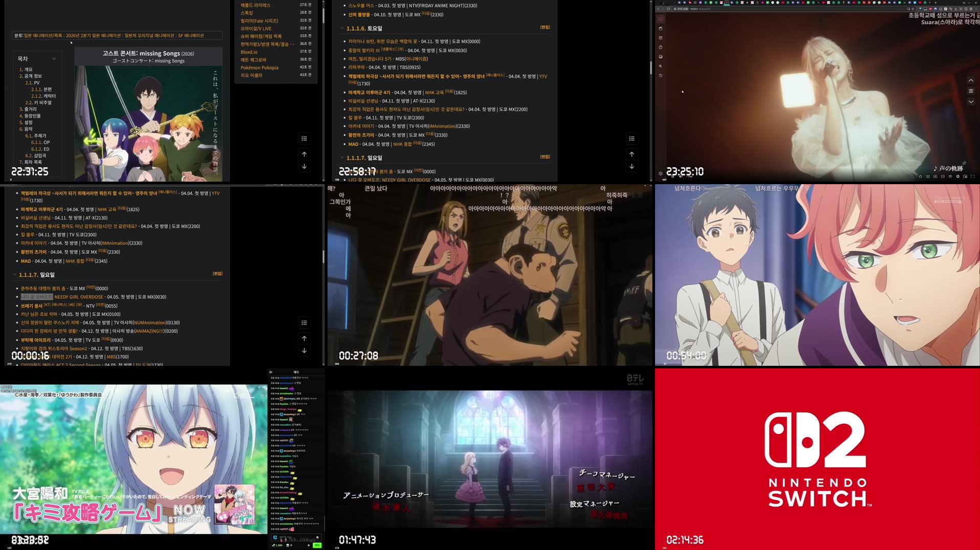This screenshot has height=550, width=980.
Task: Collapse the 1.1.1.6. 토요일 section
Action: pos(341,27)
